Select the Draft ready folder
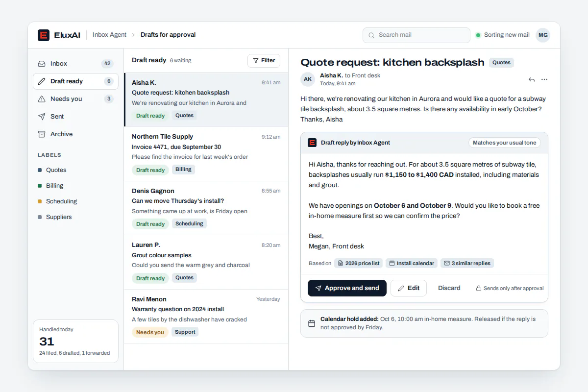Screen dimensions: 588x392 (75, 81)
